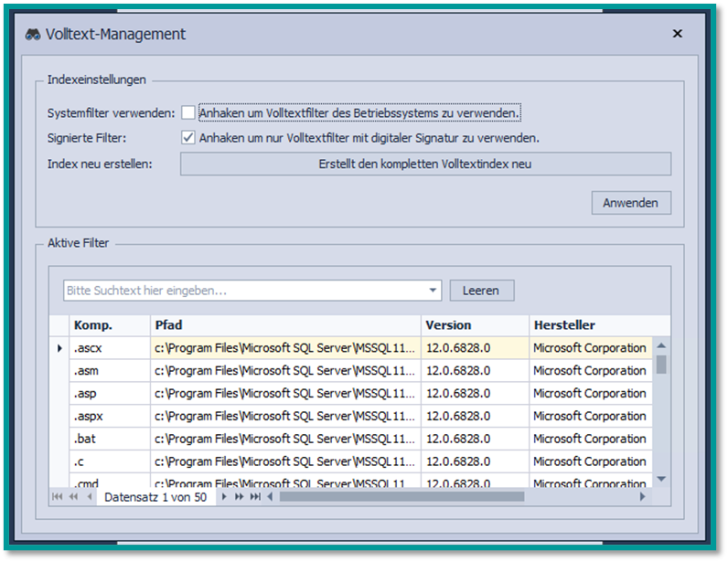Advance to the next record in navigator

click(225, 496)
